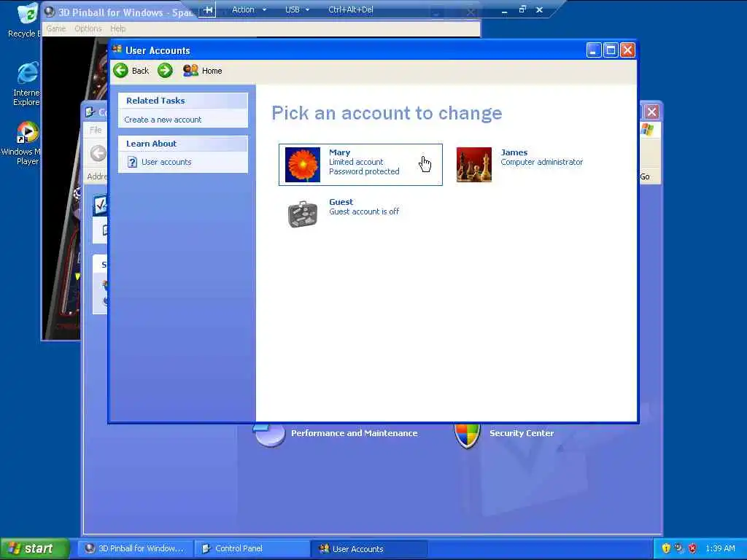Click the help question mark icon
The width and height of the screenshot is (747, 560).
133,163
